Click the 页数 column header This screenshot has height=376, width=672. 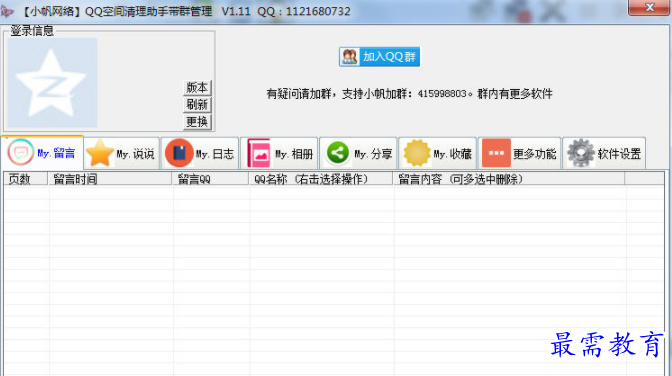tap(26, 179)
